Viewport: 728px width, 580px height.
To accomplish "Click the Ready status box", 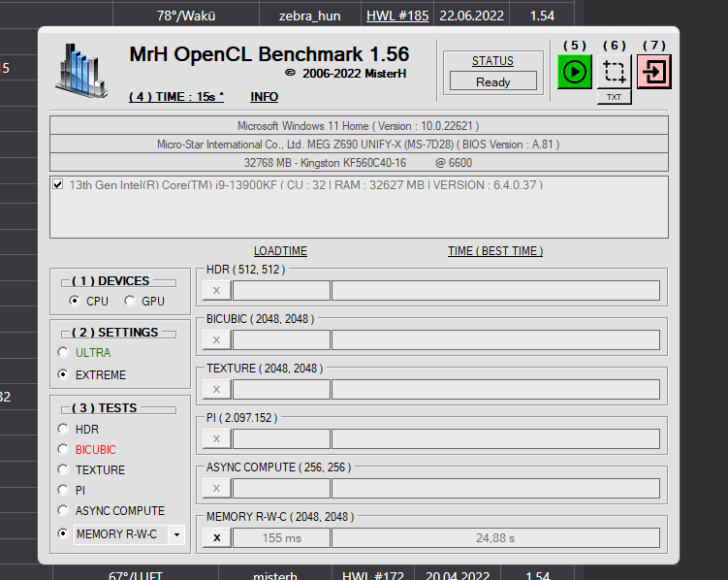I will [x=493, y=81].
